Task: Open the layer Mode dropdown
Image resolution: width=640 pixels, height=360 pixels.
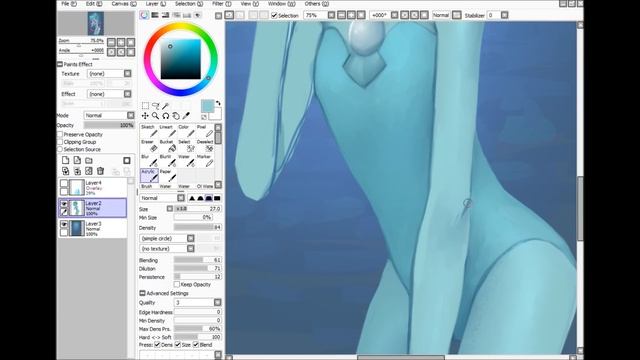Action: point(131,116)
